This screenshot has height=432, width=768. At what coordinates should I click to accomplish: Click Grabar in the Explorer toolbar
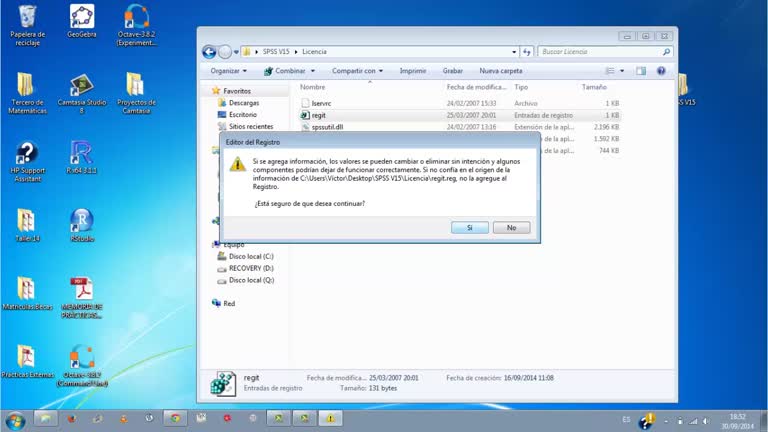tap(453, 71)
